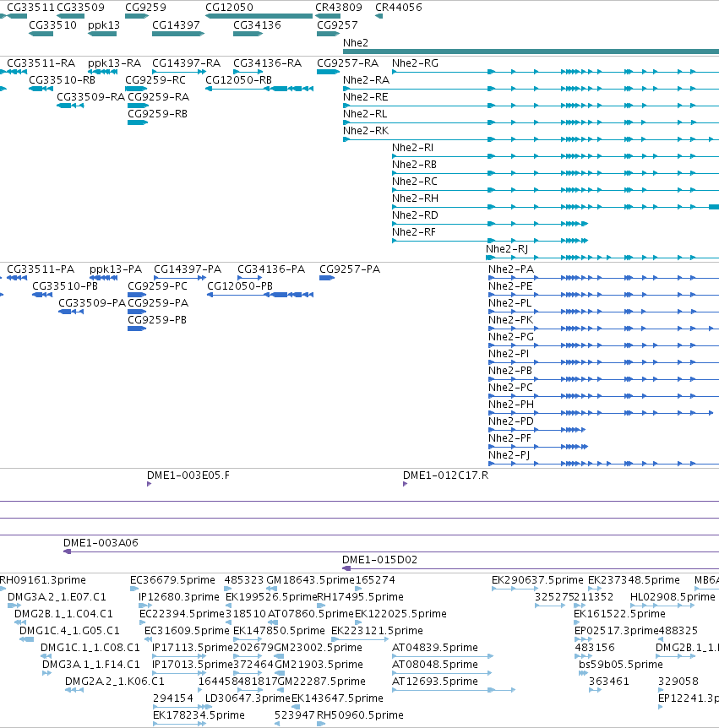
Task: Click the CG9257 gene label
Action: point(337,25)
